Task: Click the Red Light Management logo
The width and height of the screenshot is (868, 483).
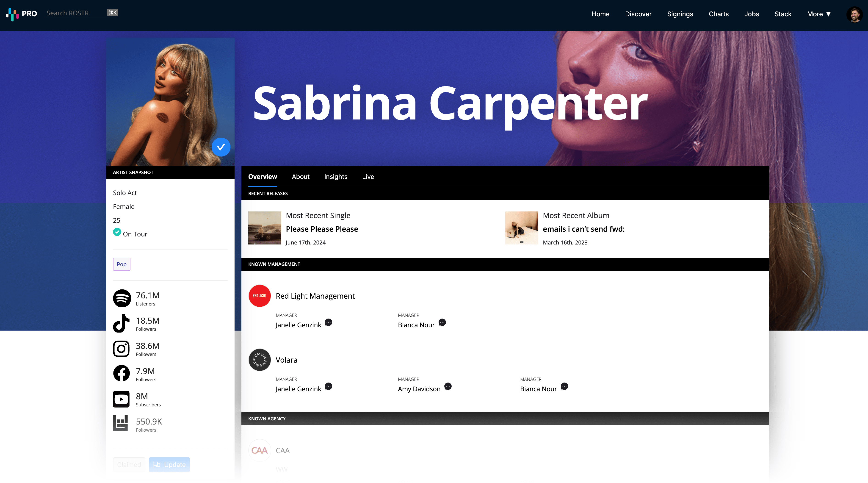Action: pos(260,296)
